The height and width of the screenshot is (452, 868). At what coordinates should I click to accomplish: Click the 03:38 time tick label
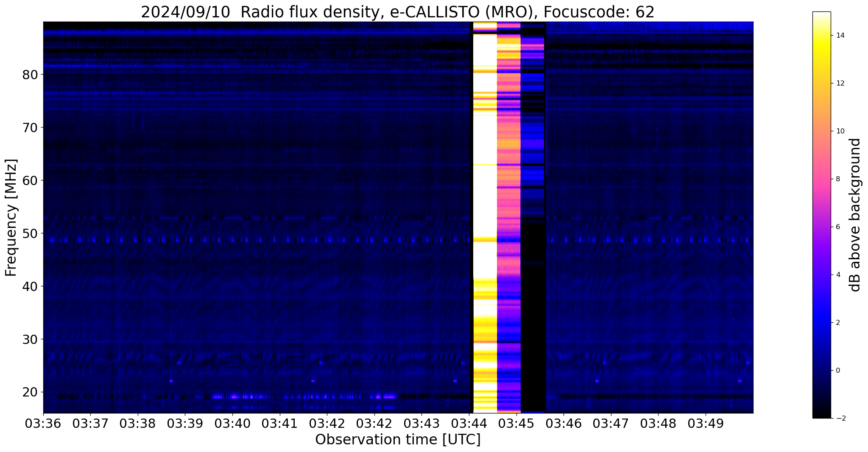[x=138, y=423]
